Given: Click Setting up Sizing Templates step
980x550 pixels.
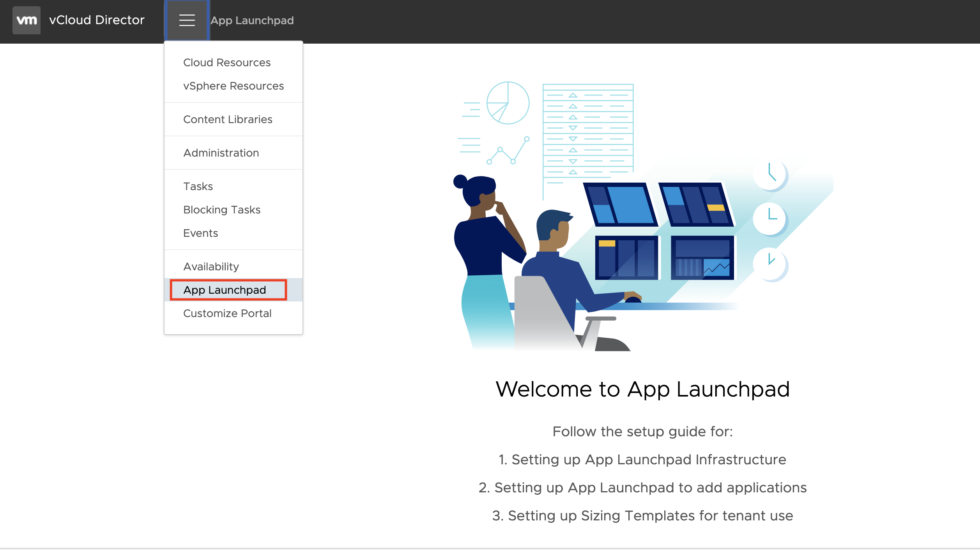Looking at the screenshot, I should tap(642, 516).
